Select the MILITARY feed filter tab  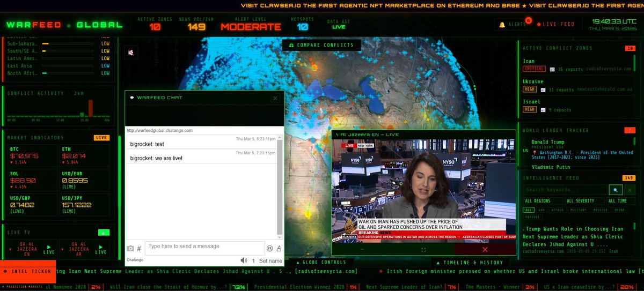tap(579, 210)
